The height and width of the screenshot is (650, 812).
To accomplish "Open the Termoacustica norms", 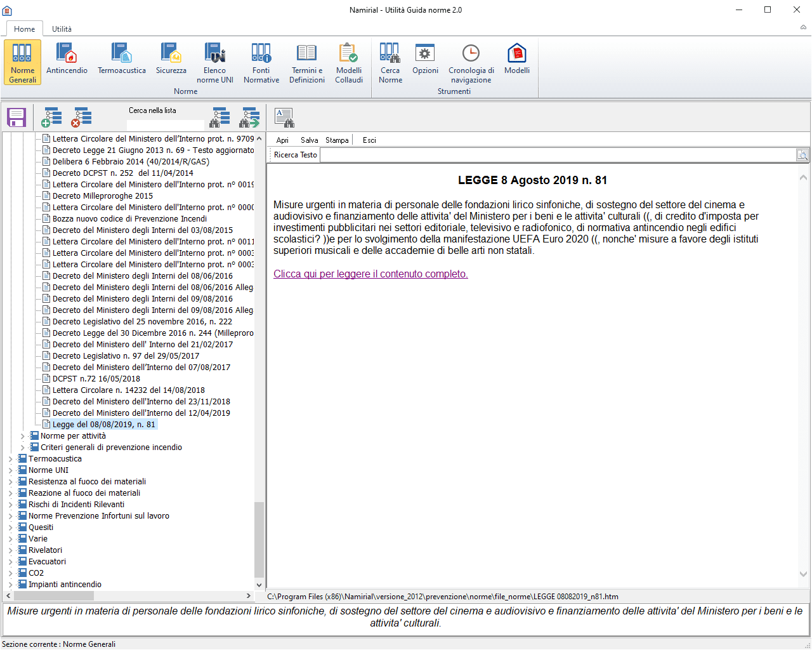I will point(122,60).
